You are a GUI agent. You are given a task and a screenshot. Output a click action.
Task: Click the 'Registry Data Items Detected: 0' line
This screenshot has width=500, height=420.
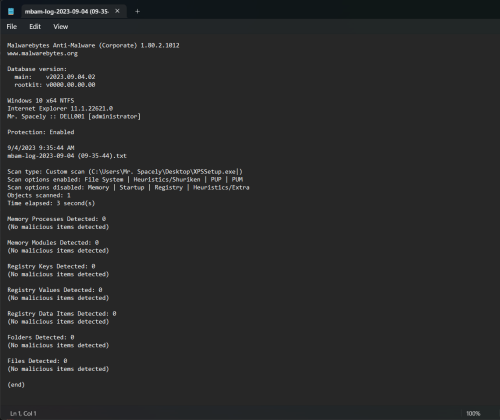(x=62, y=314)
